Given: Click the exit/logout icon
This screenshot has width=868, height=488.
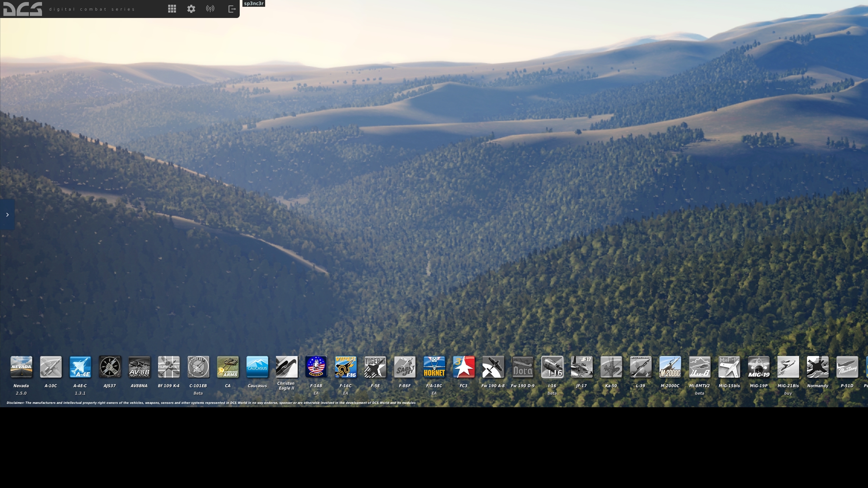Looking at the screenshot, I should coord(232,9).
